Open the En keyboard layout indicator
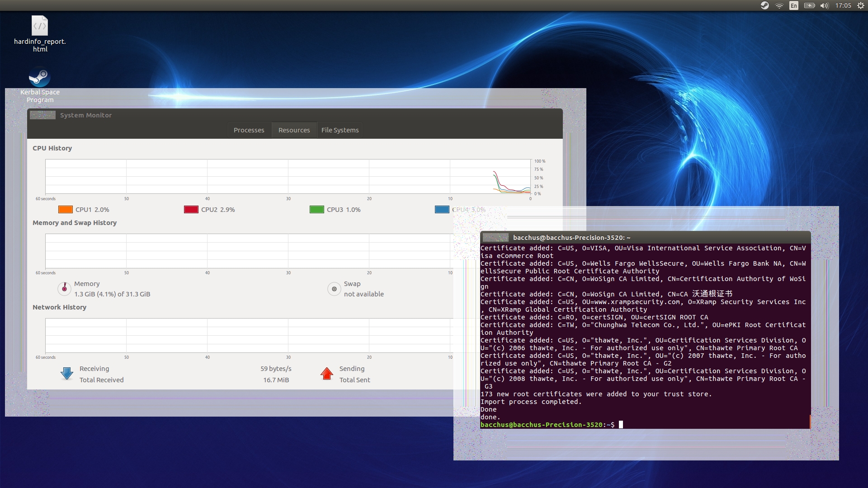The image size is (868, 488). (x=794, y=5)
